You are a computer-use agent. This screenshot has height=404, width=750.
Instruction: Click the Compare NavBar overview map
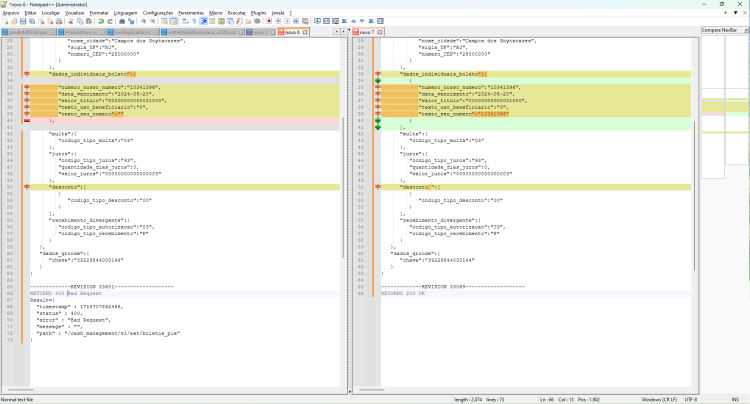(x=725, y=108)
